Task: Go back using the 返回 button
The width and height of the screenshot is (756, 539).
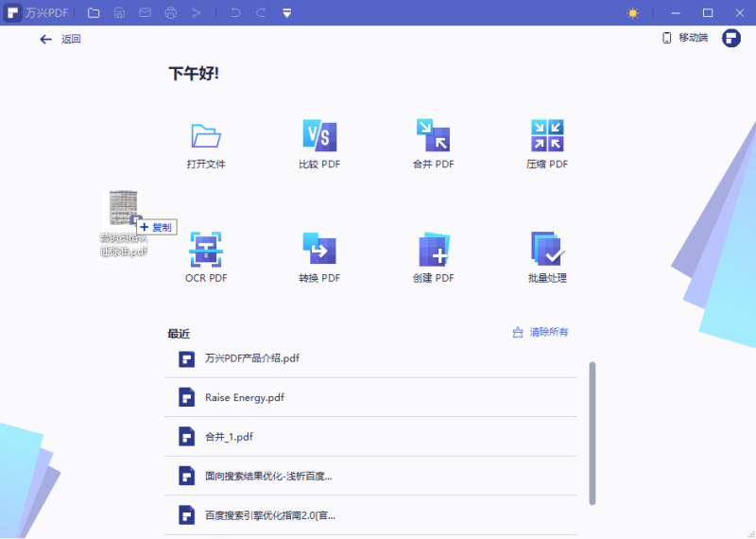Action: (60, 39)
